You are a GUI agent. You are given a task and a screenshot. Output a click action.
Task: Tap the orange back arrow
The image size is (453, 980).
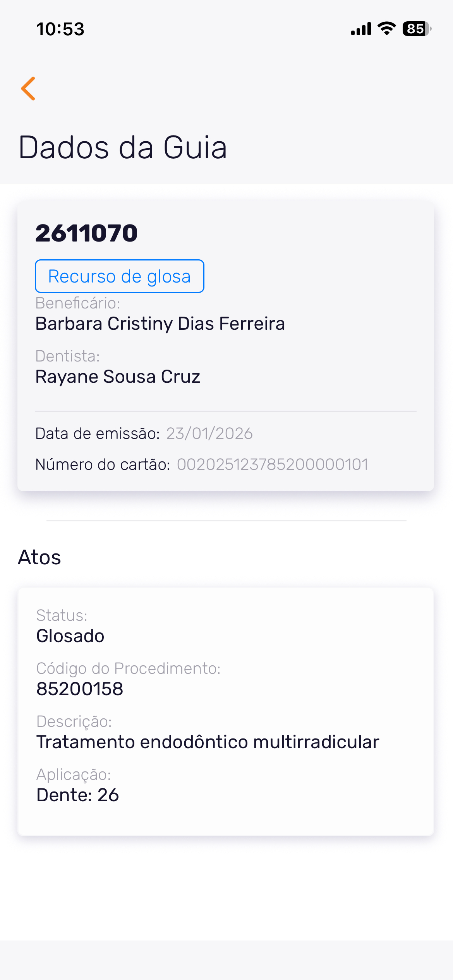[x=28, y=89]
